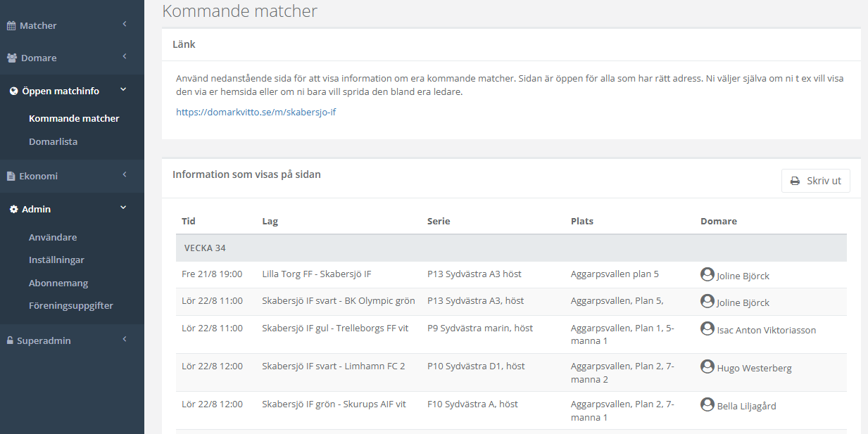Go to Användare under Admin
Viewport: 868px width, 434px height.
point(53,237)
